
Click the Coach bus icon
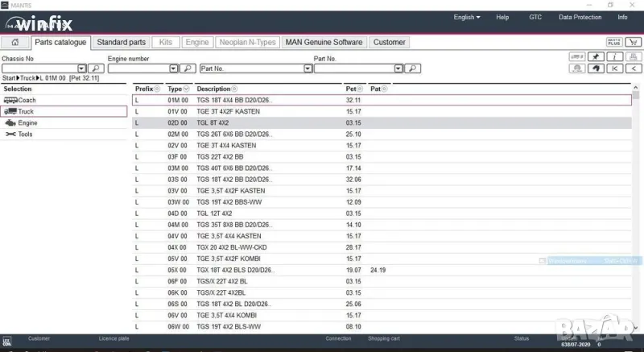point(10,100)
